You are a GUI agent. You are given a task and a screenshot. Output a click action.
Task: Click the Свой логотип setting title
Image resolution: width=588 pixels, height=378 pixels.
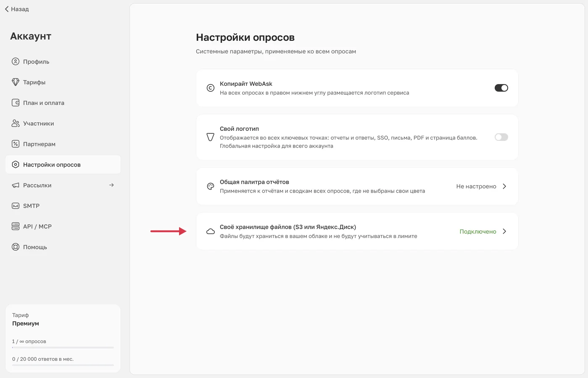(x=239, y=129)
